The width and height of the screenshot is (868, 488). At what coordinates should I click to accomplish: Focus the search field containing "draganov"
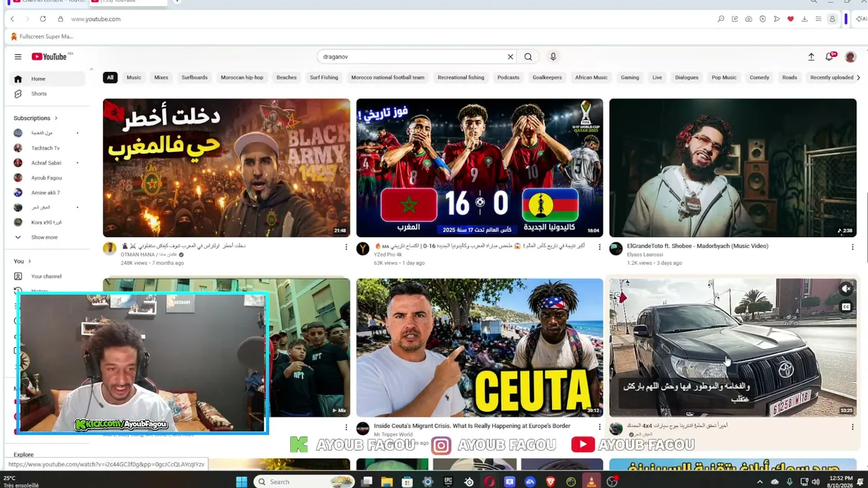click(414, 57)
